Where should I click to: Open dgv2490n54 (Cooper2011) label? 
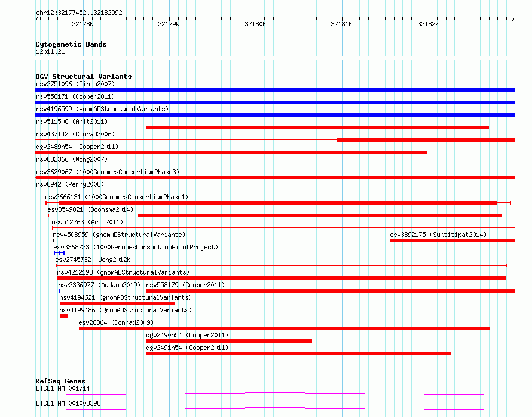(x=187, y=335)
